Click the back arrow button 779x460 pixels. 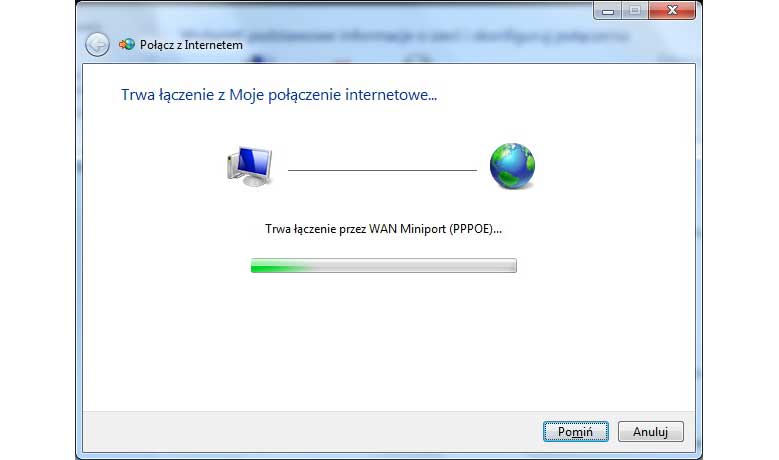[97, 45]
